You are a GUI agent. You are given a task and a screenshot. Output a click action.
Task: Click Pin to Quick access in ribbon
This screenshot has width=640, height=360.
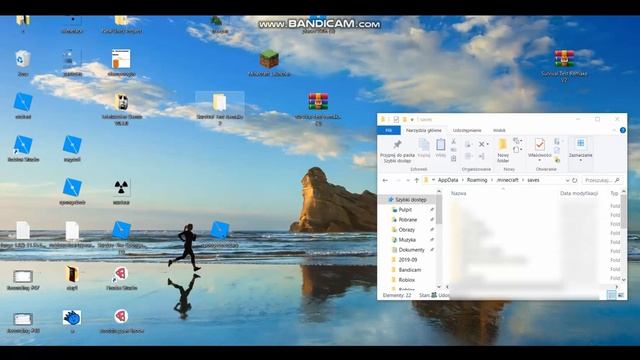(x=397, y=150)
